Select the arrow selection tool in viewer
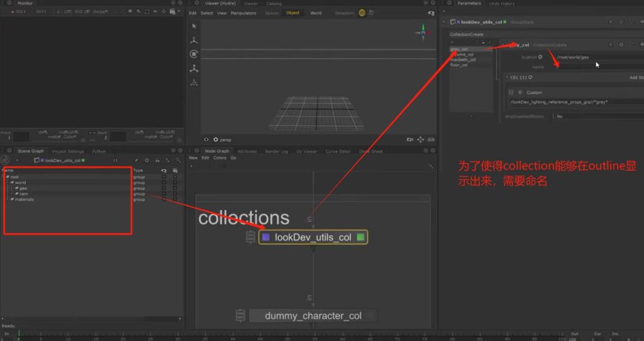 [x=194, y=26]
